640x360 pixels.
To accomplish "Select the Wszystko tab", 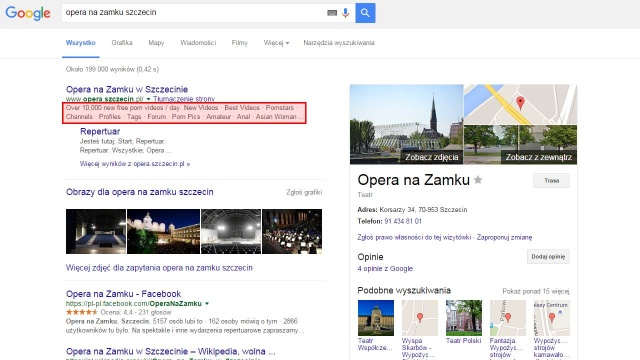I will 80,43.
